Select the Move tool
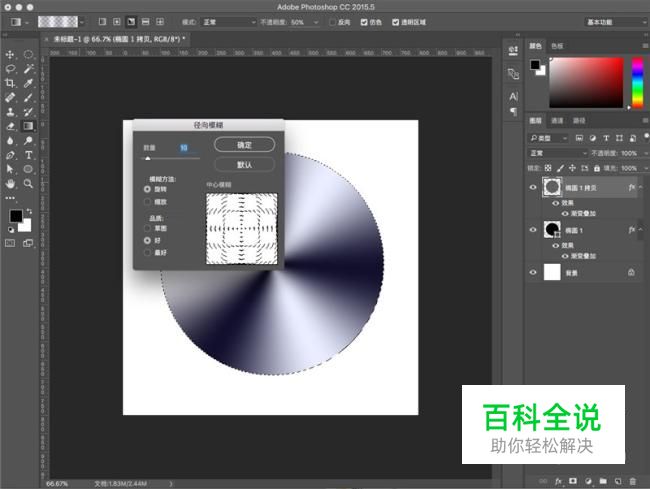Screen dimensions: 650x489 [10, 54]
